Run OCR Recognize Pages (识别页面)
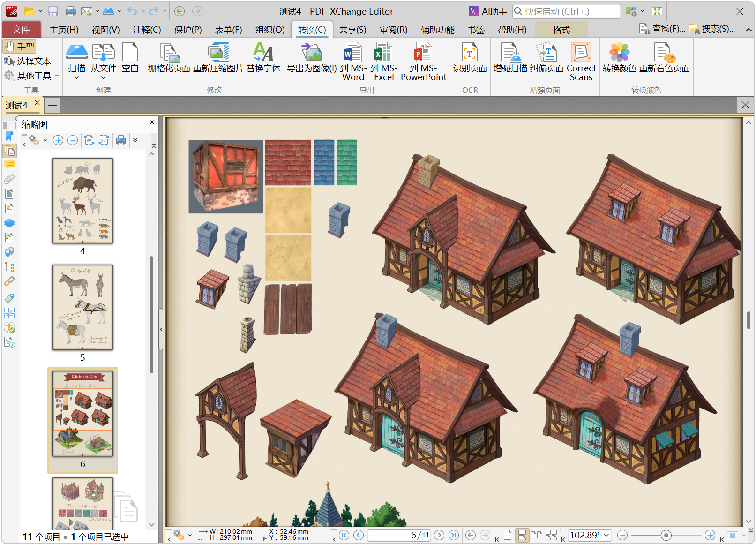Screen dimensions: 756x545 point(470,58)
